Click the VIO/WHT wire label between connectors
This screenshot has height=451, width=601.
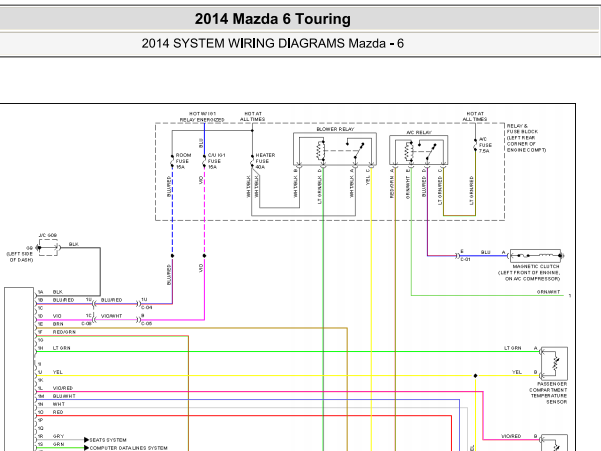click(x=112, y=316)
